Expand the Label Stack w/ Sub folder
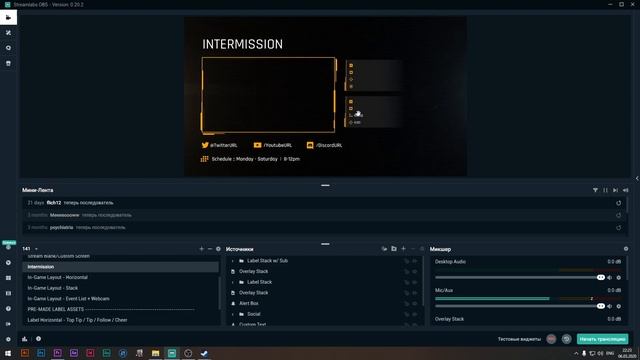The width and height of the screenshot is (640, 360). point(233,261)
